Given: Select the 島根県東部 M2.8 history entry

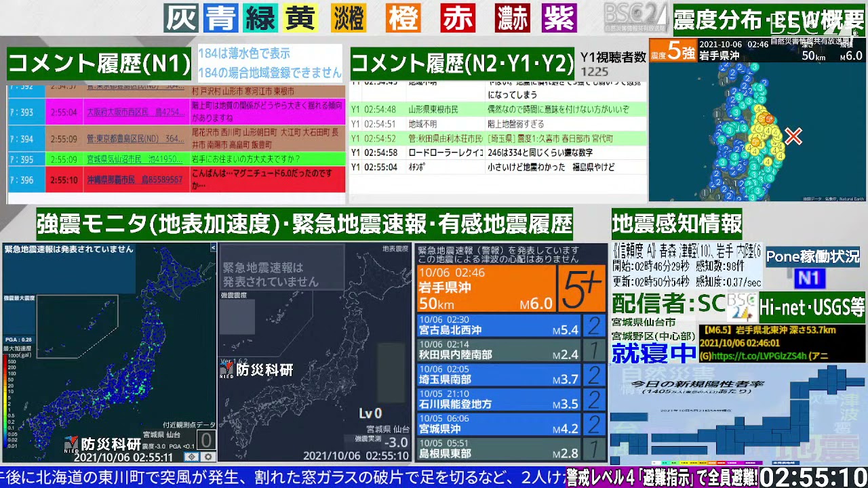Looking at the screenshot, I should 498,449.
